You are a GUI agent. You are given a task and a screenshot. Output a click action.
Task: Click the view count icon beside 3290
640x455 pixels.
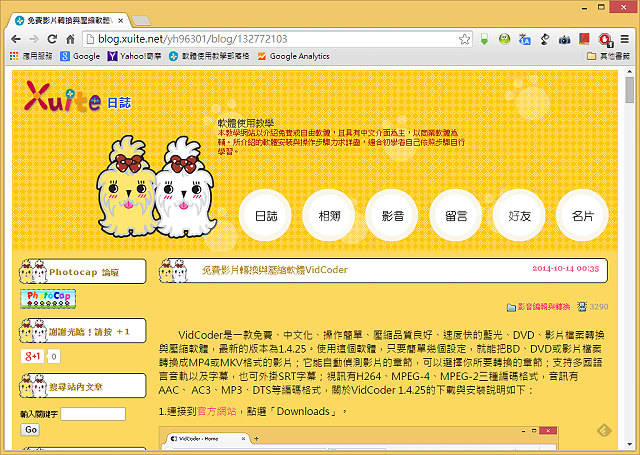(582, 306)
